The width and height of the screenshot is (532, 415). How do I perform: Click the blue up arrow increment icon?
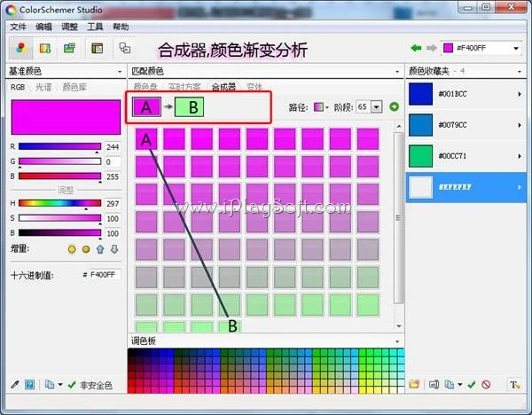coord(100,249)
